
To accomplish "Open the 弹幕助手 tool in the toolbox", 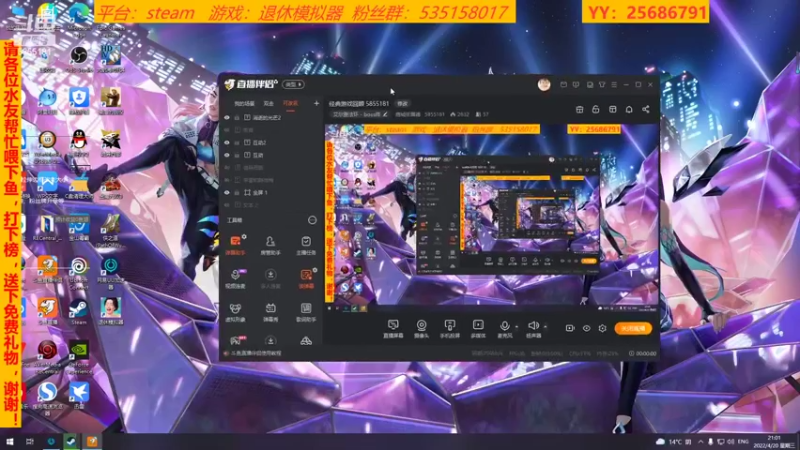I will click(x=235, y=244).
